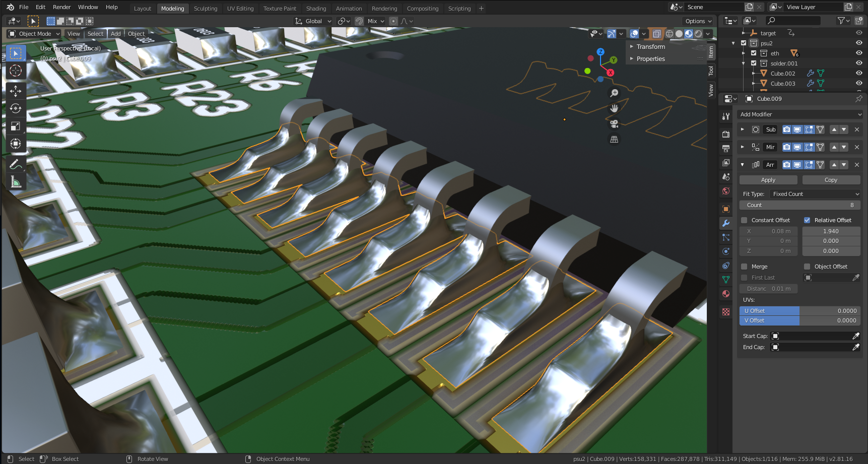Switch to the Sculpting workspace tab
Viewport: 868px width, 464px height.
pos(206,9)
